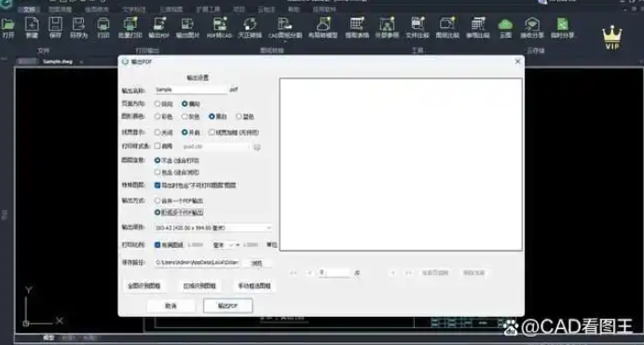Open output paper size ISO A2 dropdown
This screenshot has width=644, height=345.
tap(213, 228)
